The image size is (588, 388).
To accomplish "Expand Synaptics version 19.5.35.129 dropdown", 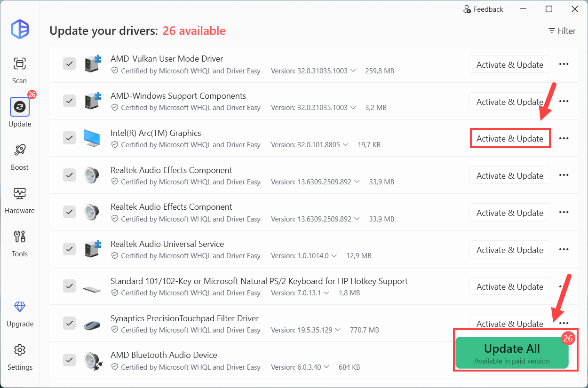I will (x=338, y=330).
